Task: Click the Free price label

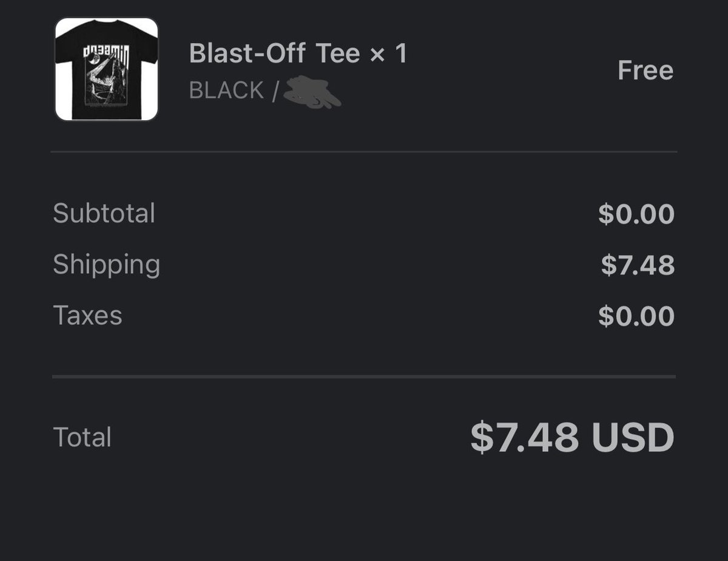Action: coord(645,70)
